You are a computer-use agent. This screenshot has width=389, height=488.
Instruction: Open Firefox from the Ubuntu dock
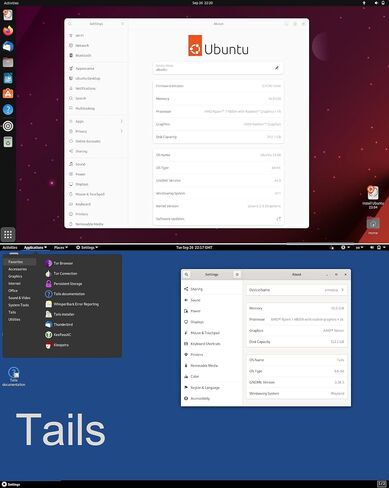8,31
